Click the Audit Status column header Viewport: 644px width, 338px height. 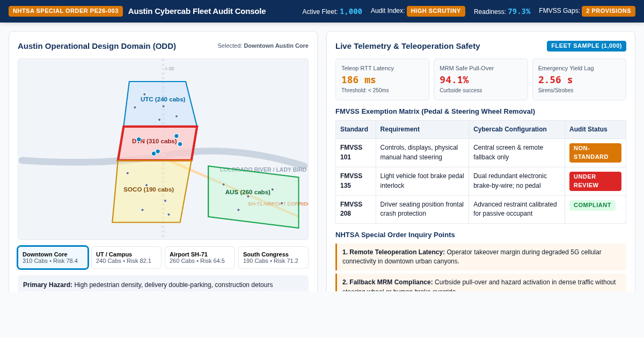tap(595, 129)
